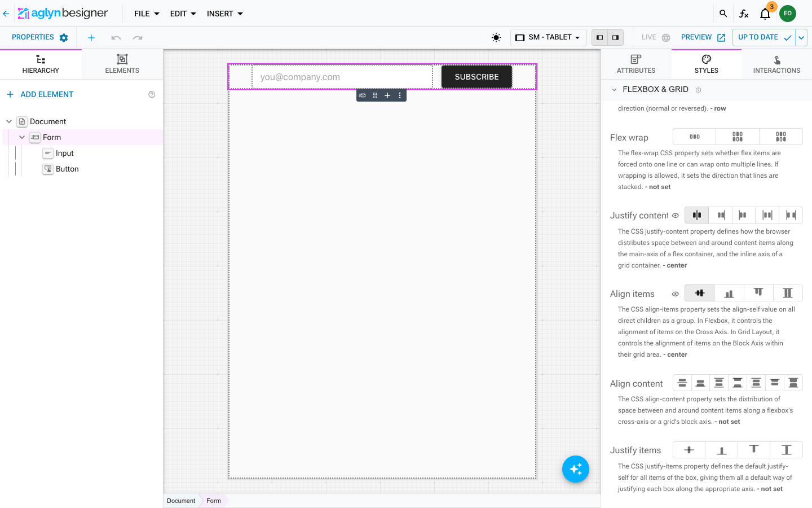The height and width of the screenshot is (508, 812).
Task: Open the INSERT menu
Action: click(224, 14)
